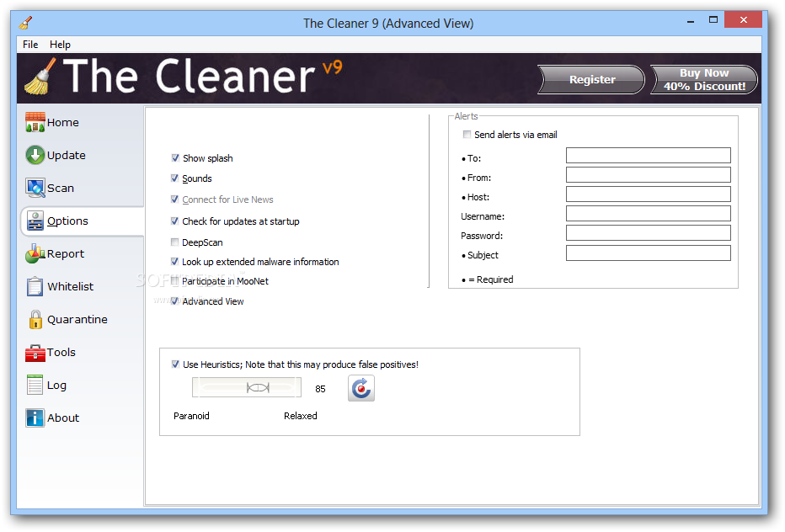This screenshot has height=532, width=785.
Task: Click the Password input field
Action: (649, 233)
